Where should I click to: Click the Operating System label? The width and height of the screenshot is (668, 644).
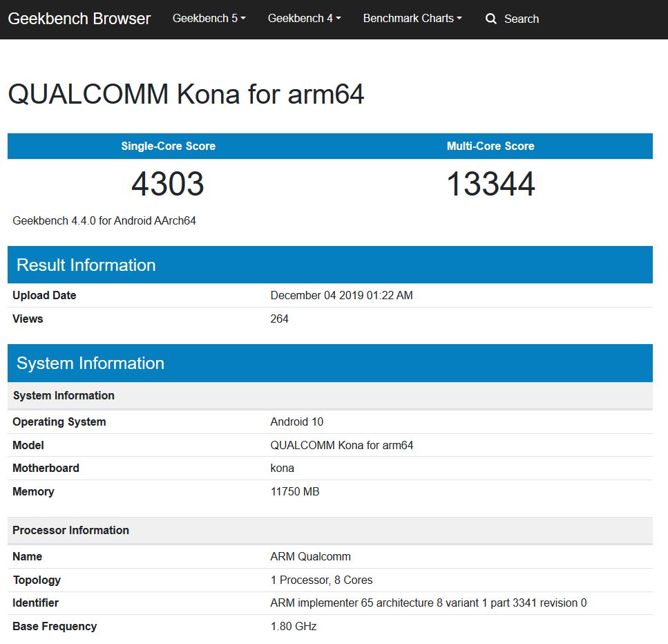[59, 422]
